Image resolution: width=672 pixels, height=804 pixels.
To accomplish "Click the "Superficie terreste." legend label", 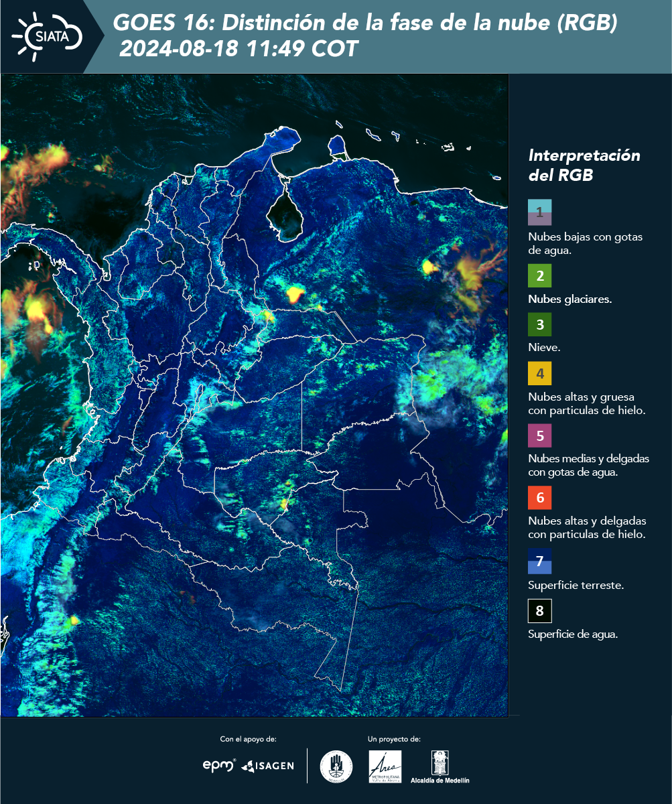I will [x=576, y=585].
